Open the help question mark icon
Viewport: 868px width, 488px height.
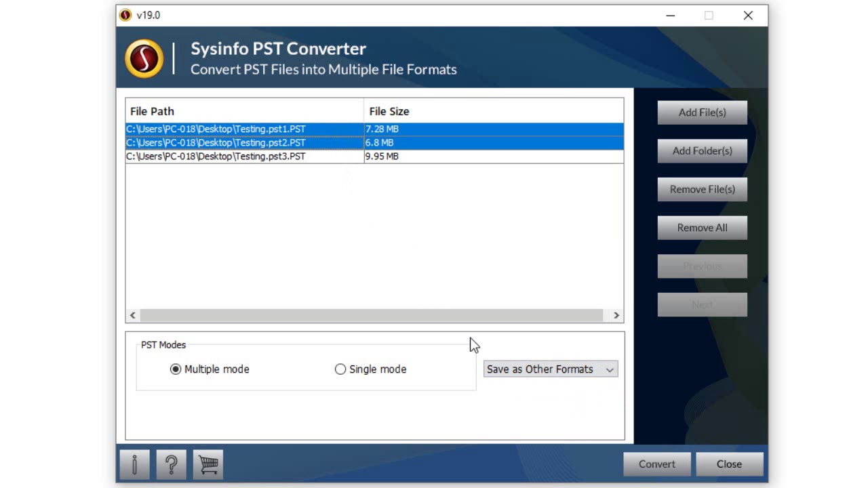tap(172, 464)
